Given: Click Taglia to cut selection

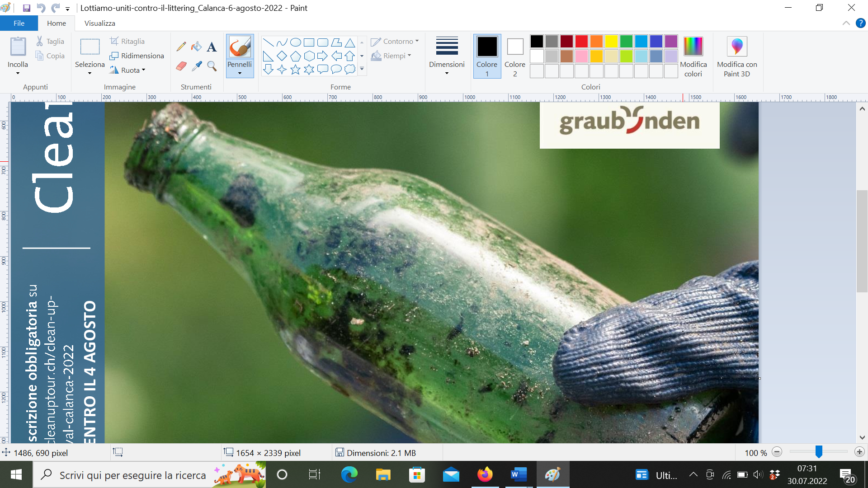Looking at the screenshot, I should click(x=50, y=42).
